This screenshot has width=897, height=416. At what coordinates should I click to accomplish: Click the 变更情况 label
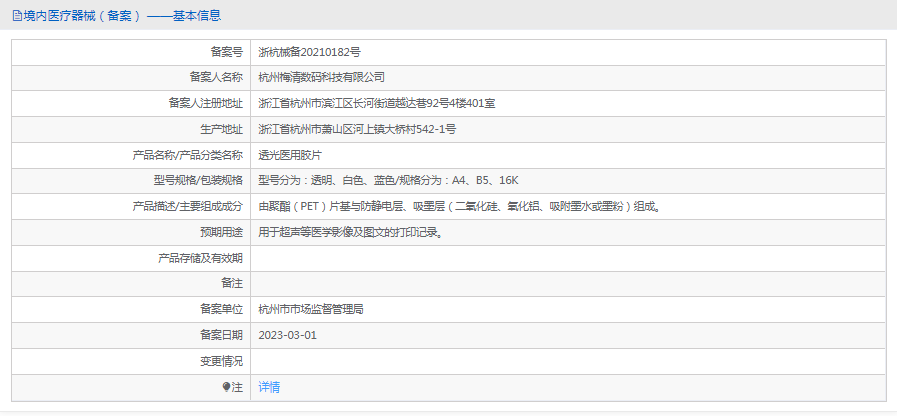pyautogui.click(x=221, y=361)
